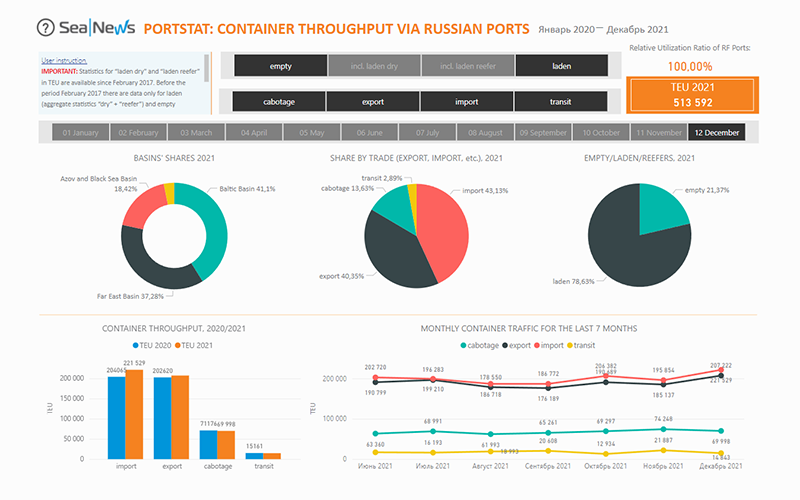
Task: Select month 06 June
Action: tap(369, 132)
